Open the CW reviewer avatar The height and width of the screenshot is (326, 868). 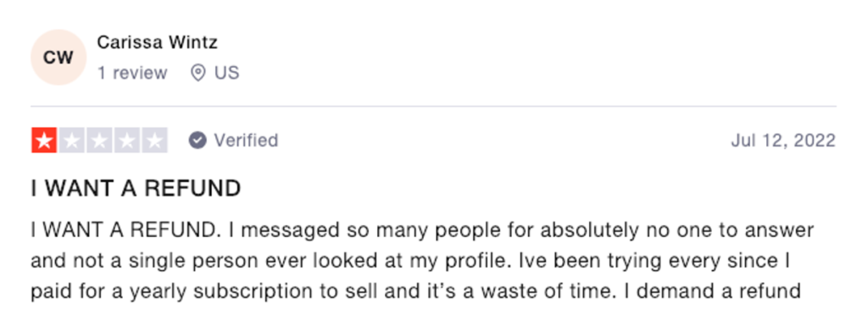58,58
